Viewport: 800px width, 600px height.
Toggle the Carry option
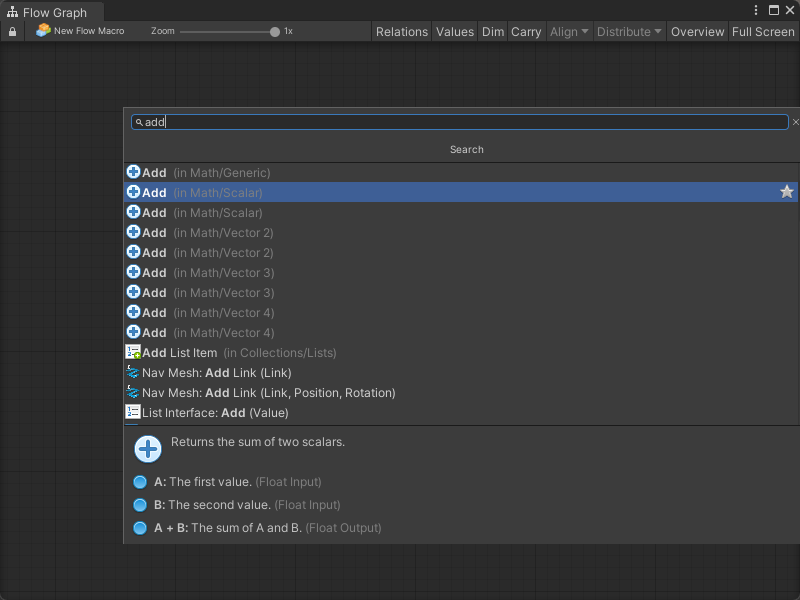click(x=526, y=32)
